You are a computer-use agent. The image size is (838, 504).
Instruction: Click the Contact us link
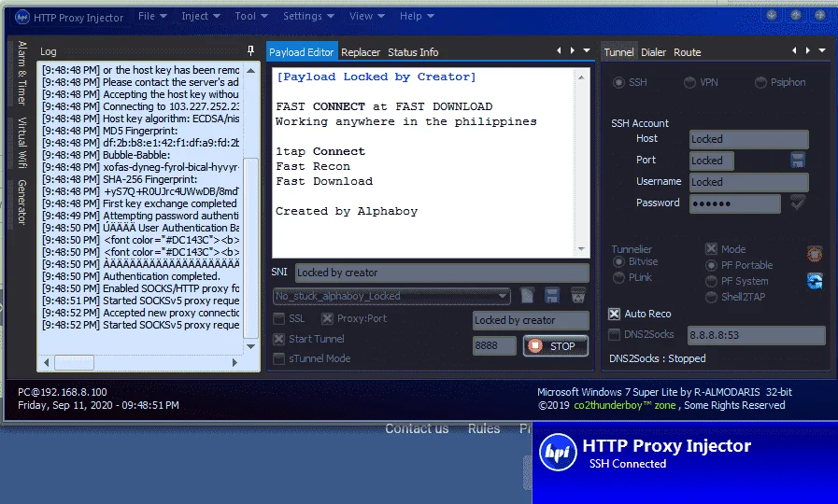[x=417, y=428]
